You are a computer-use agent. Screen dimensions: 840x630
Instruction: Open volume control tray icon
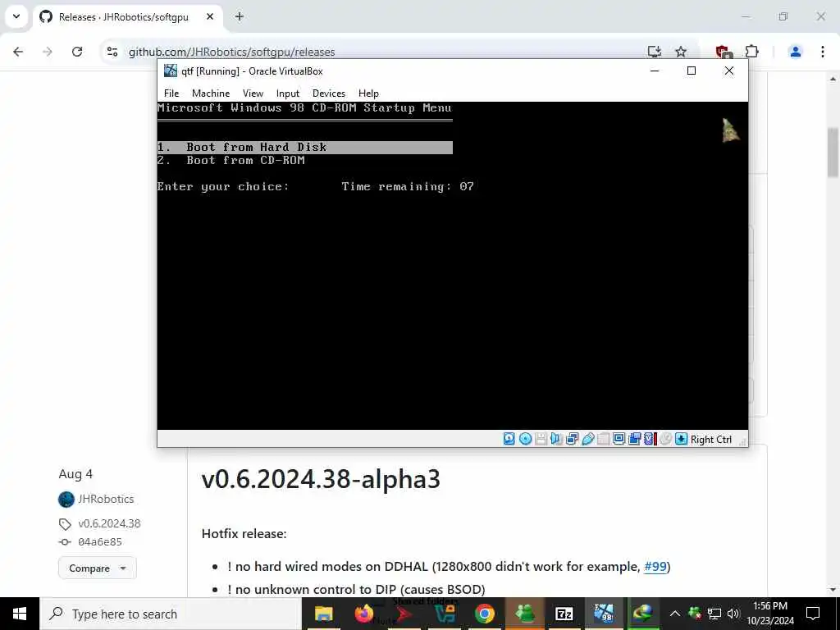pyautogui.click(x=733, y=614)
